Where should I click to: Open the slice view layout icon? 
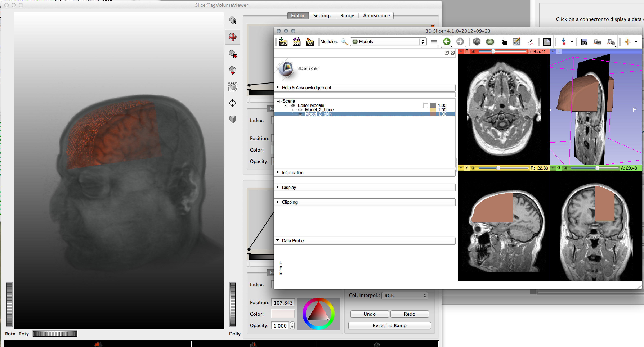547,42
